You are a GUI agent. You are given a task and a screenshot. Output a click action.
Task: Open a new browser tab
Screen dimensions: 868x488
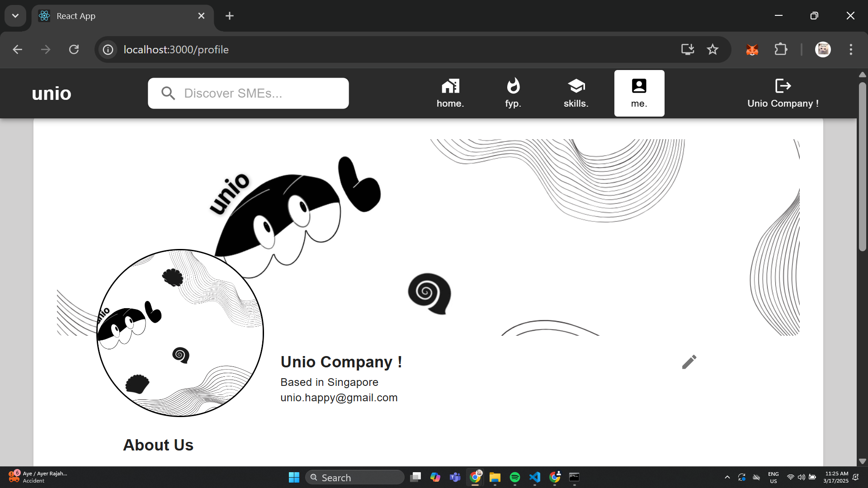pos(230,16)
